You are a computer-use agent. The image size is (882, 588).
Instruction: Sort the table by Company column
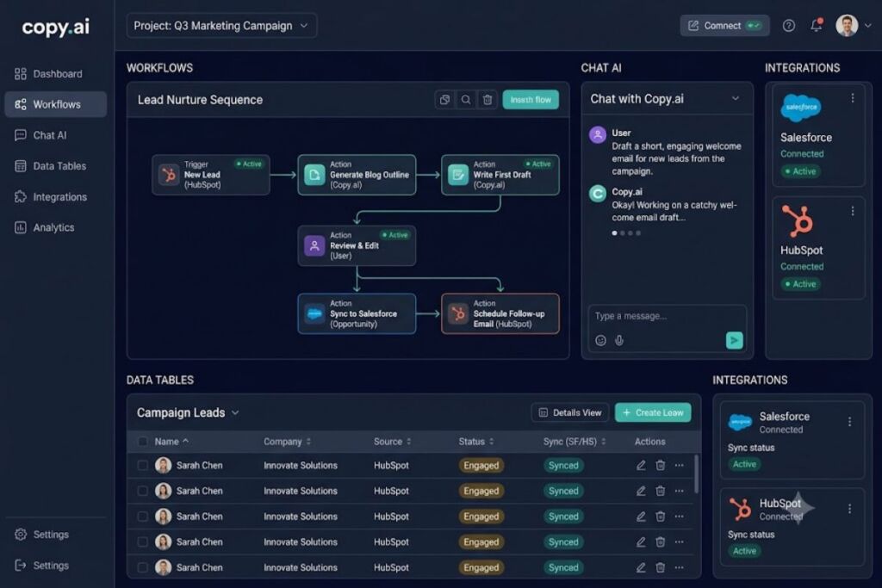tap(288, 442)
